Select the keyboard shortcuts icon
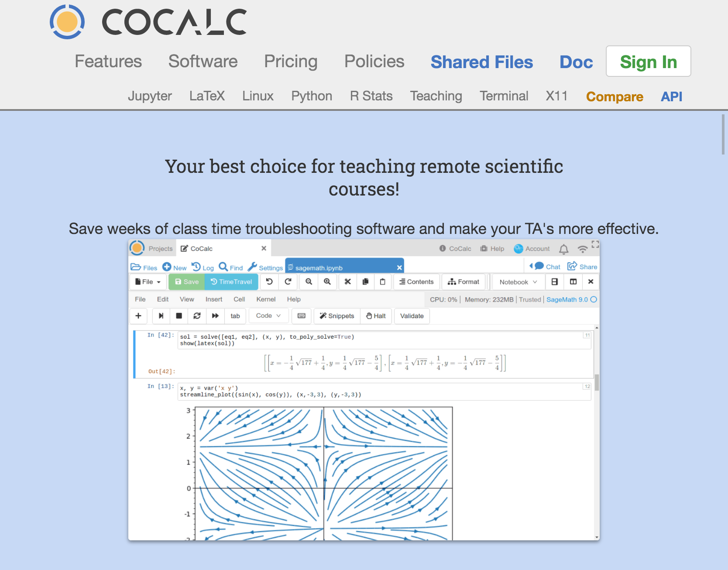Viewport: 728px width, 570px height. [x=301, y=316]
